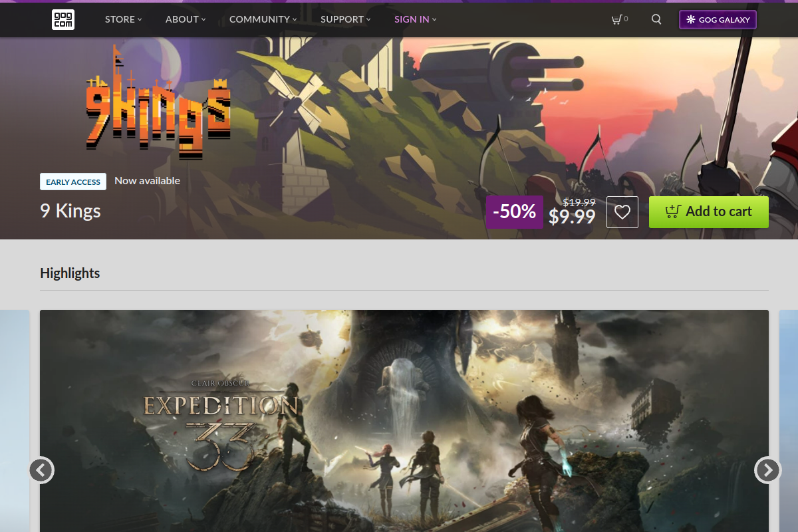Click the EARLY ACCESS badge
Viewport: 798px width, 532px height.
click(72, 181)
